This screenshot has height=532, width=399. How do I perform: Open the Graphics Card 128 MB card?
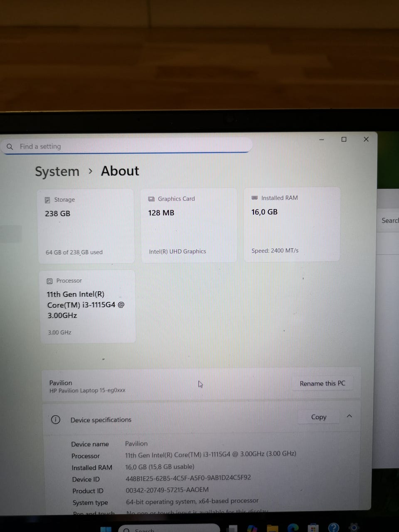pos(189,225)
